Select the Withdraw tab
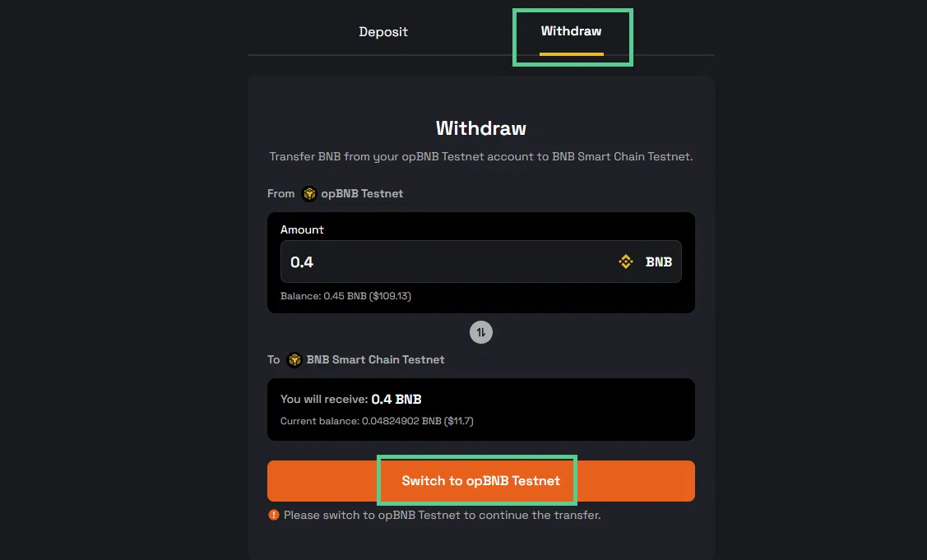 pyautogui.click(x=571, y=31)
